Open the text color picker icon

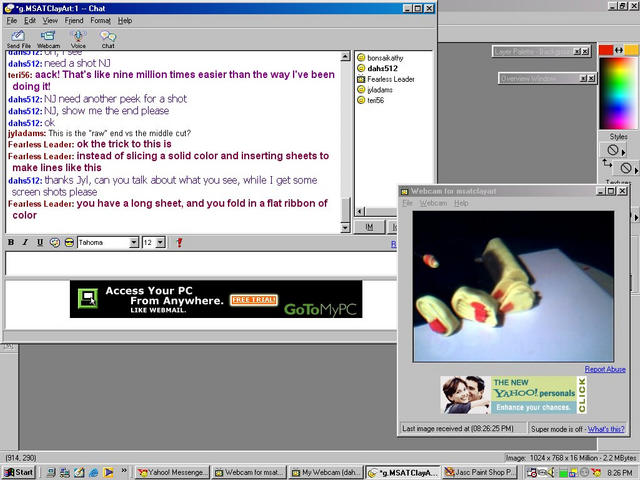point(55,242)
